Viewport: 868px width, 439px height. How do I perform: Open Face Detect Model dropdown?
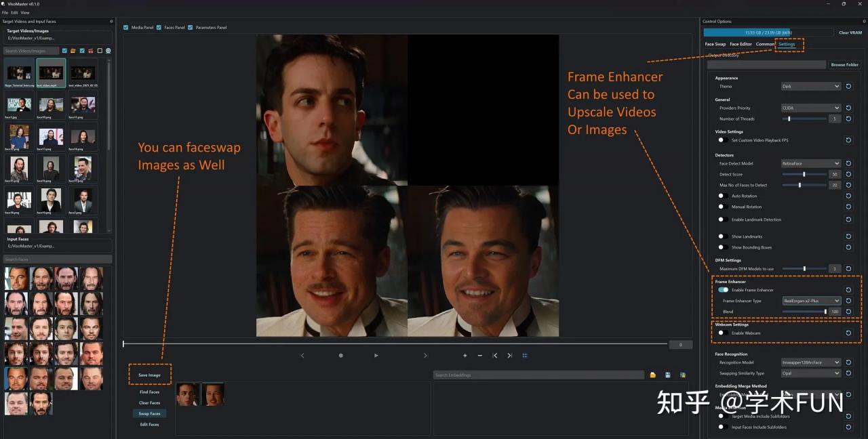(x=811, y=163)
